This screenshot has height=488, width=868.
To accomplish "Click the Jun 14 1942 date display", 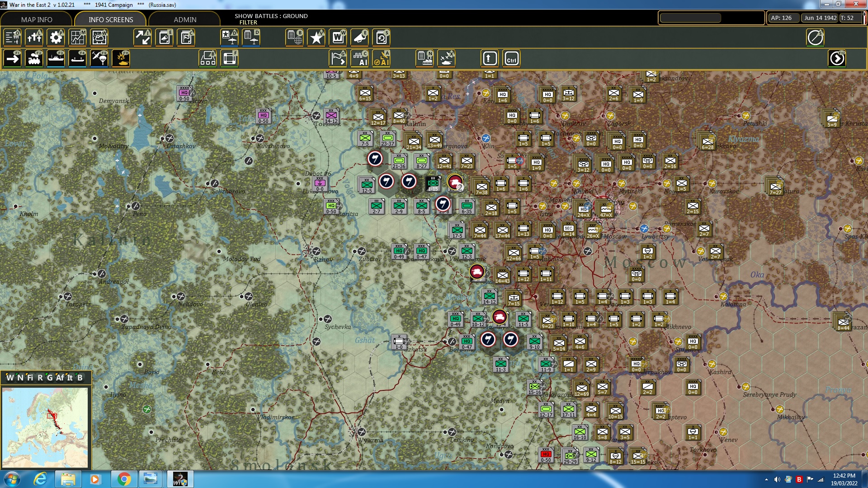I will pos(820,18).
